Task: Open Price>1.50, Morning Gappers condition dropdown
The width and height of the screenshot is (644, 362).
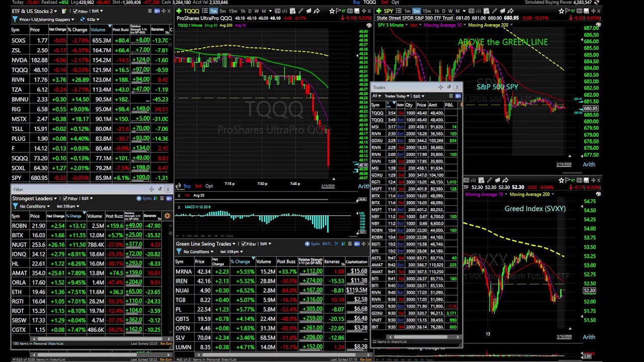Action: click(47, 19)
